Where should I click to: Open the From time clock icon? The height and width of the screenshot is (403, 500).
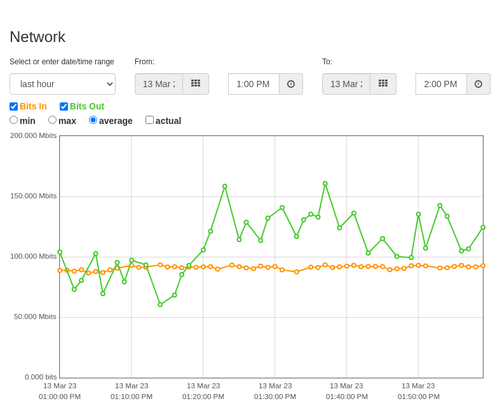coord(291,84)
